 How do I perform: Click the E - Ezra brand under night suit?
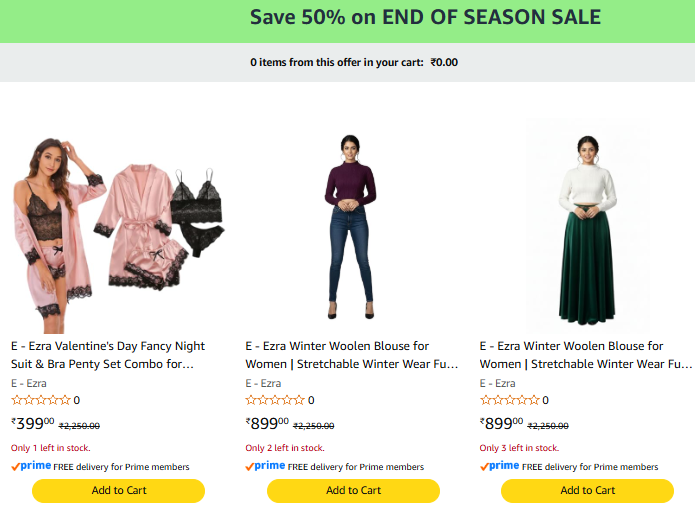pyautogui.click(x=29, y=383)
